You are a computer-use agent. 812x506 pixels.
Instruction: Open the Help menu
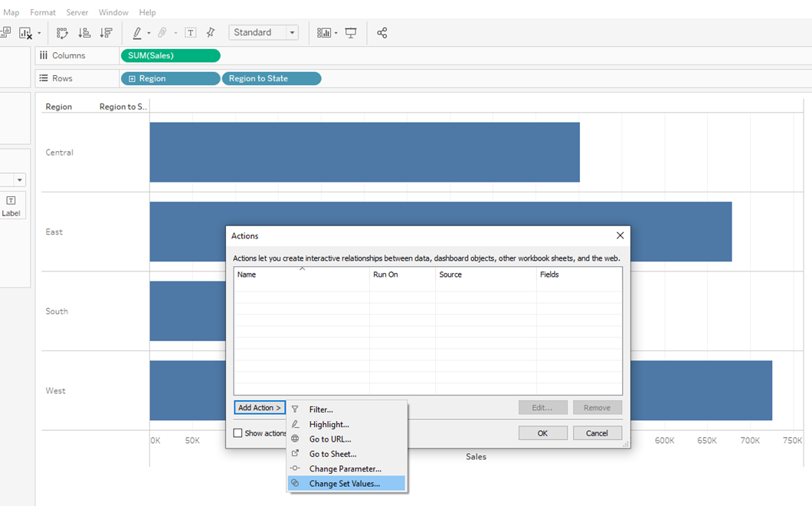coord(147,12)
